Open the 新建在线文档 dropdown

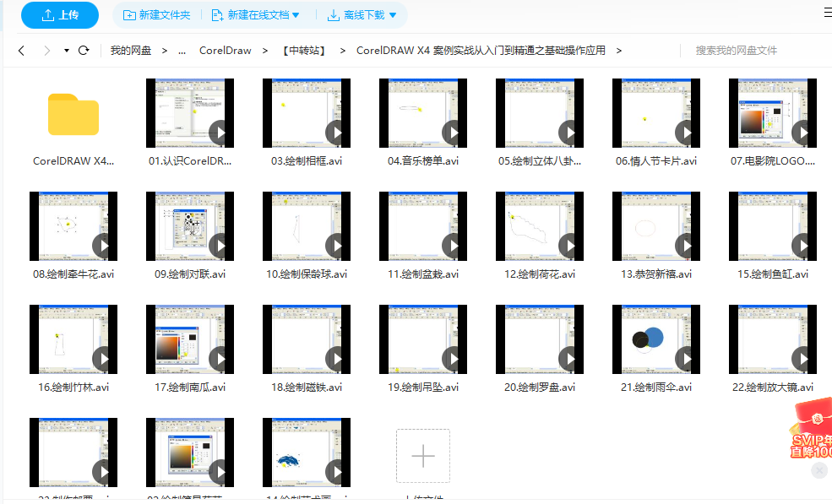tap(255, 15)
